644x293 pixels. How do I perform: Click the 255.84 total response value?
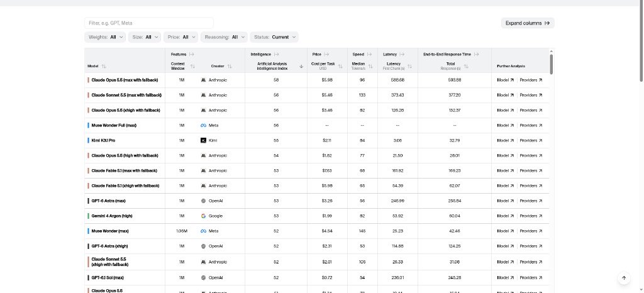click(x=455, y=201)
